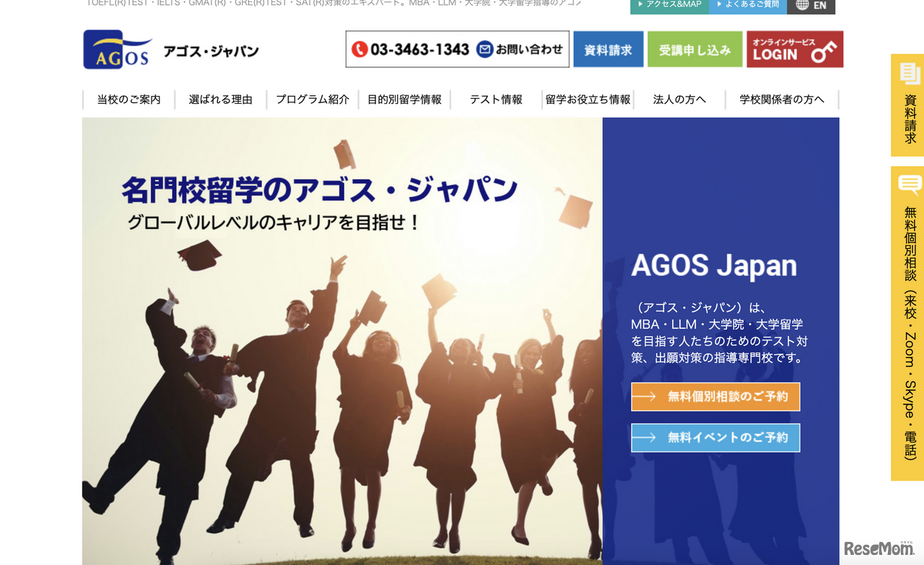Open the 当校のご案内 menu
The width and height of the screenshot is (924, 565).
[128, 100]
